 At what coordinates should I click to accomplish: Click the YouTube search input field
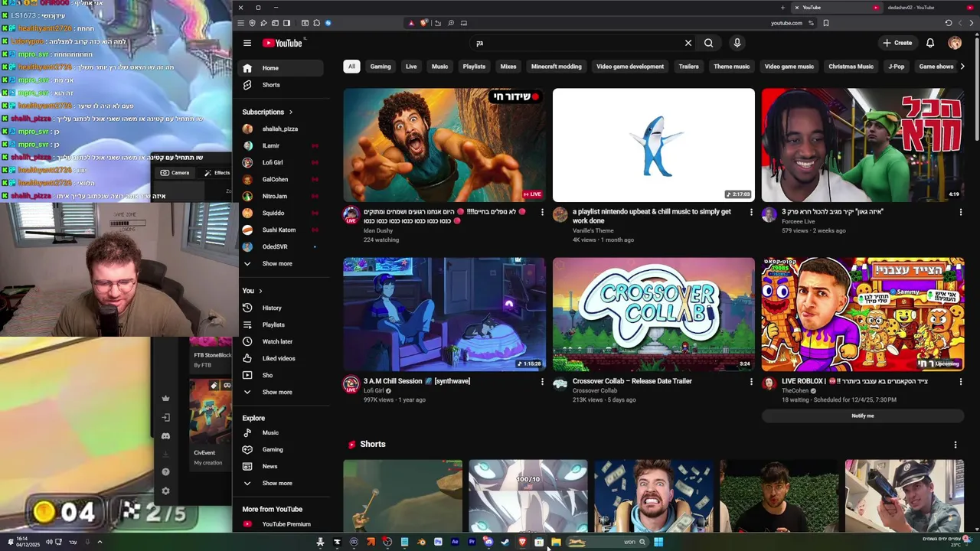coord(574,43)
